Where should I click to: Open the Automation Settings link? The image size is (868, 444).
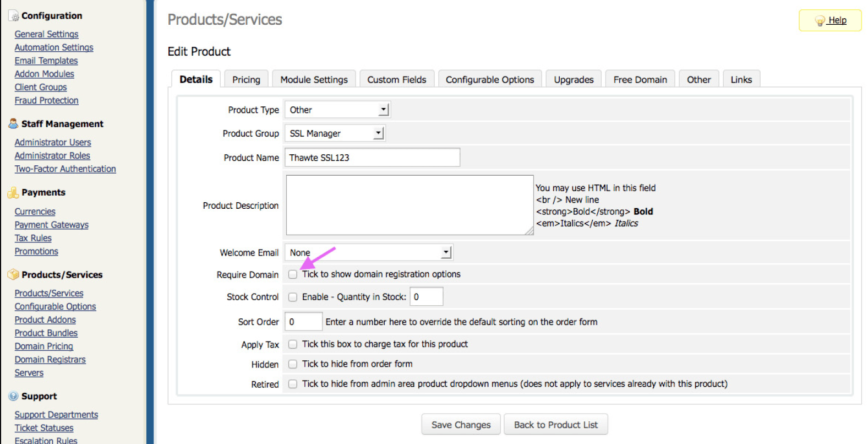54,47
